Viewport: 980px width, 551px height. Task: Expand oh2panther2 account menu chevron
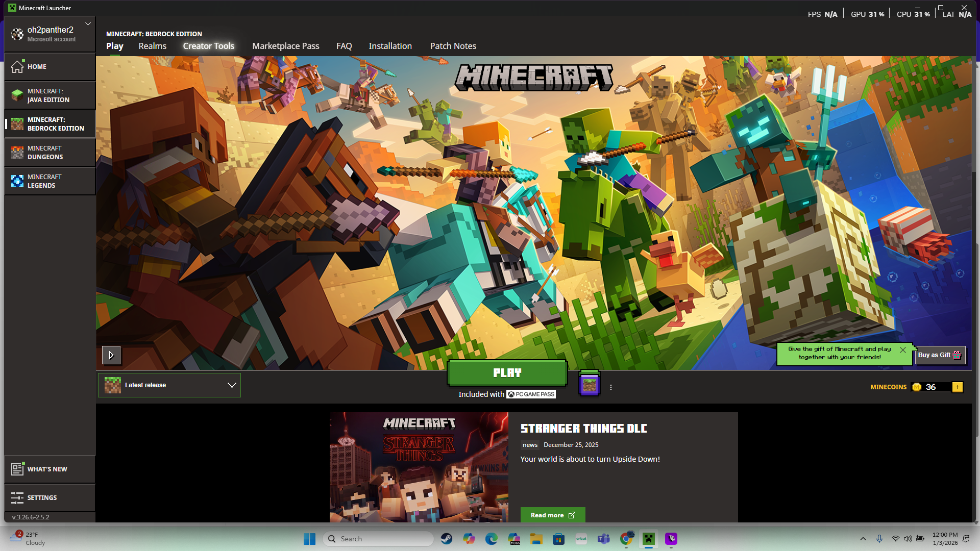pos(88,24)
